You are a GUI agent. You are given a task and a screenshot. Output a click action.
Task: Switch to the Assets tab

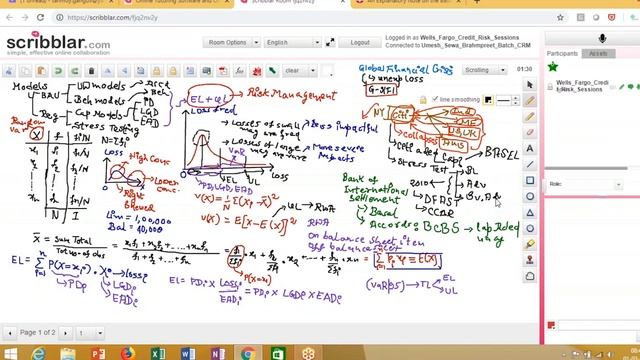click(x=598, y=53)
